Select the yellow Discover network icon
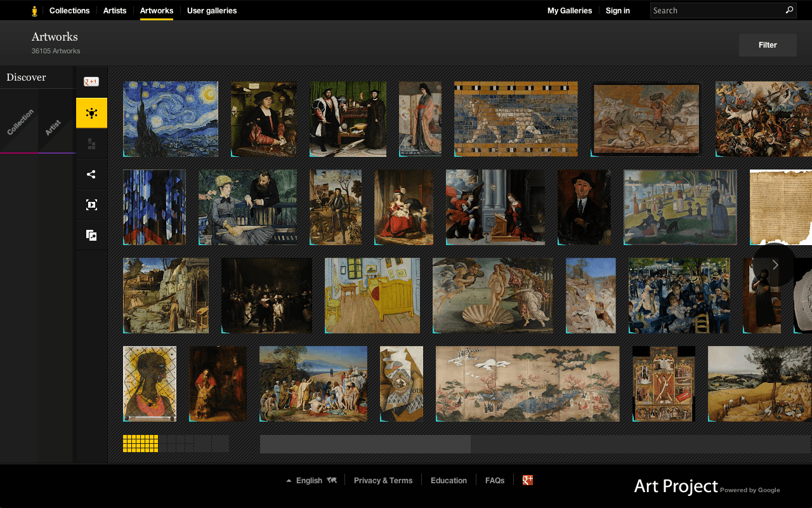The width and height of the screenshot is (812, 508). pyautogui.click(x=91, y=113)
